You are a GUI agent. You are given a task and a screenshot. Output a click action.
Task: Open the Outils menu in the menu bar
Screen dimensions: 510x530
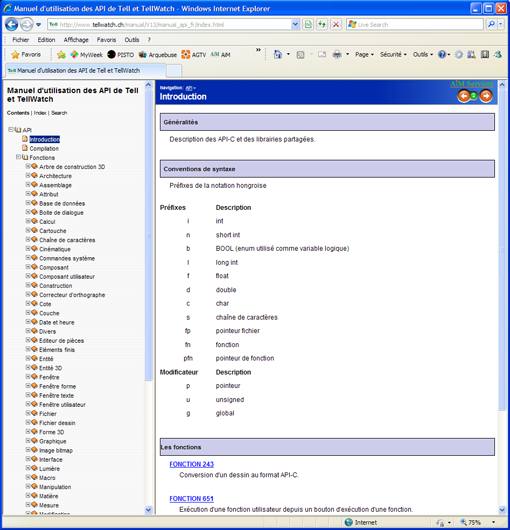click(x=131, y=40)
